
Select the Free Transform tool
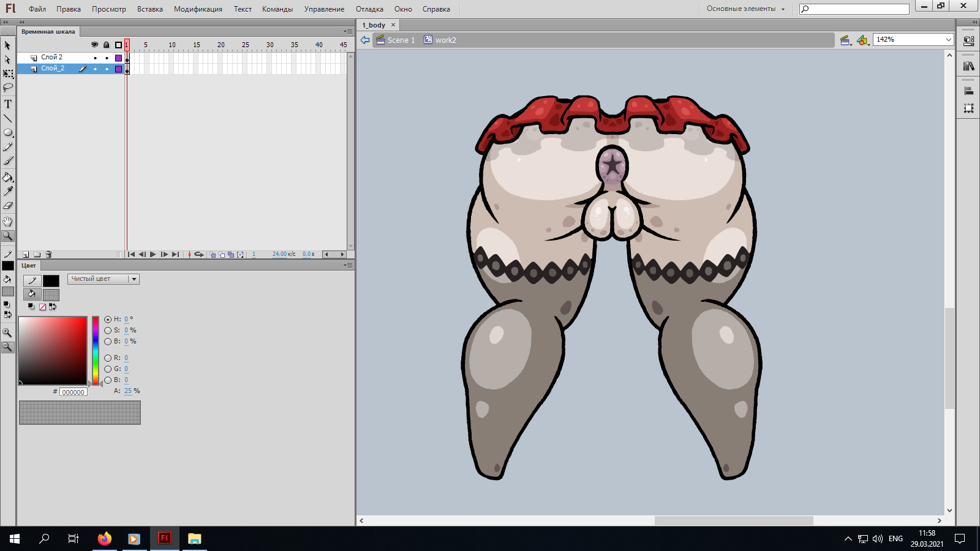pyautogui.click(x=7, y=73)
